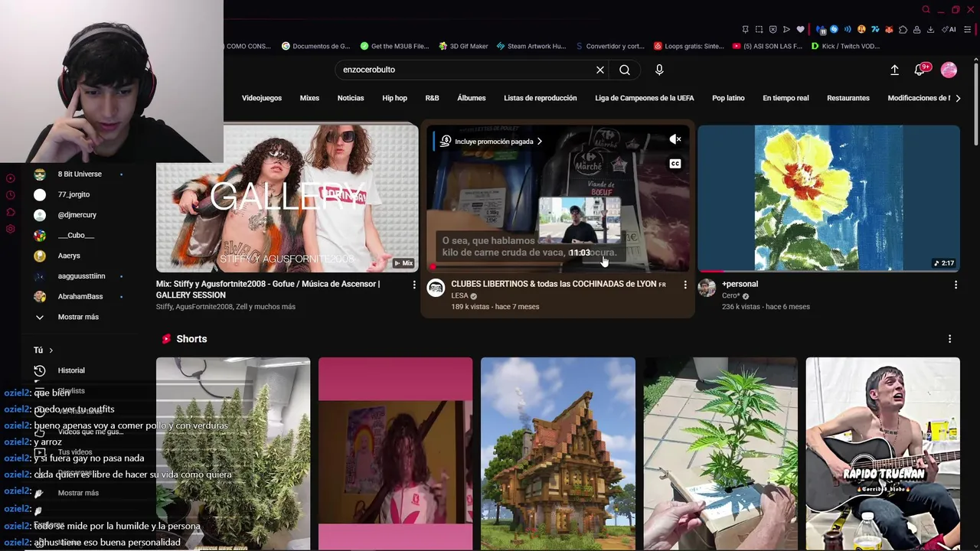
Task: Open Steam Artwork Hu... bookmark
Action: (531, 46)
